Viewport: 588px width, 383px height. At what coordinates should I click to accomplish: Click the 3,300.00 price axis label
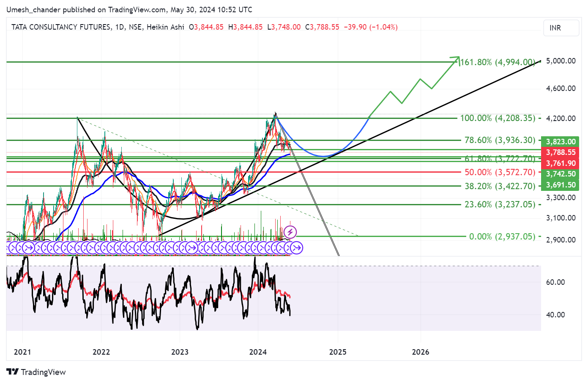pyautogui.click(x=561, y=198)
